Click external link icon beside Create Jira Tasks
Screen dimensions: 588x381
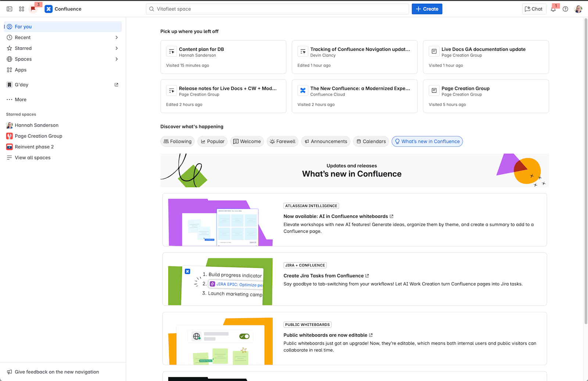coord(367,276)
